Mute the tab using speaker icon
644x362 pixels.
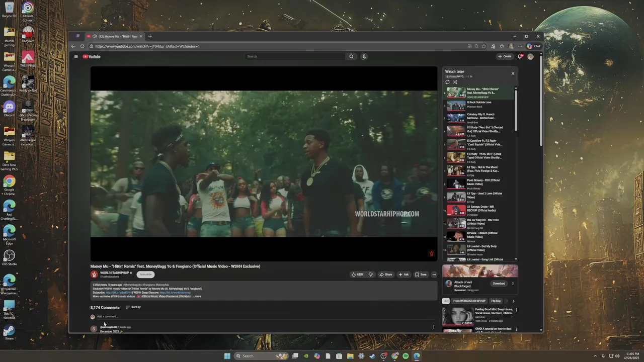point(95,36)
